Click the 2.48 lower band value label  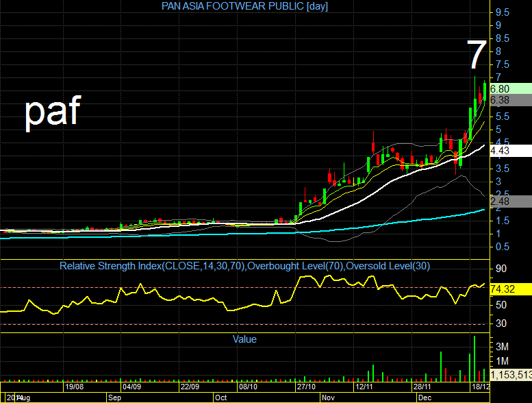511,201
